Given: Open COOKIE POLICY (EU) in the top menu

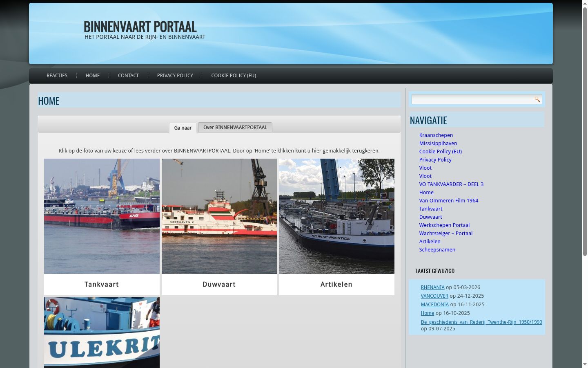Looking at the screenshot, I should point(234,76).
